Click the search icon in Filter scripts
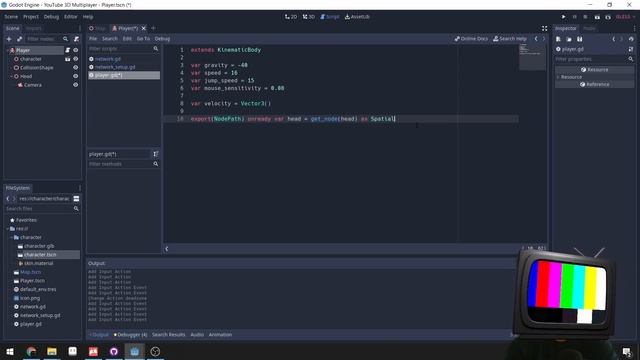The height and width of the screenshot is (360, 640). click(156, 49)
